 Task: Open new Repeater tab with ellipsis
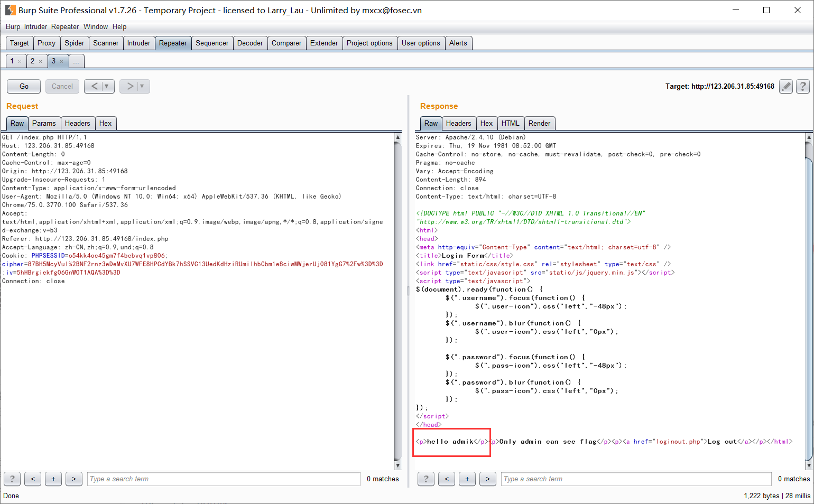tap(76, 61)
